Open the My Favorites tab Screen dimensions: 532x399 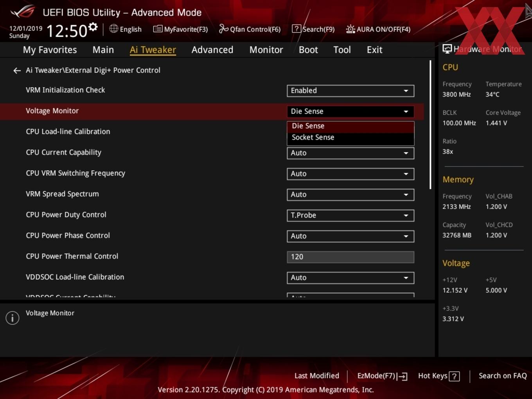click(x=50, y=50)
